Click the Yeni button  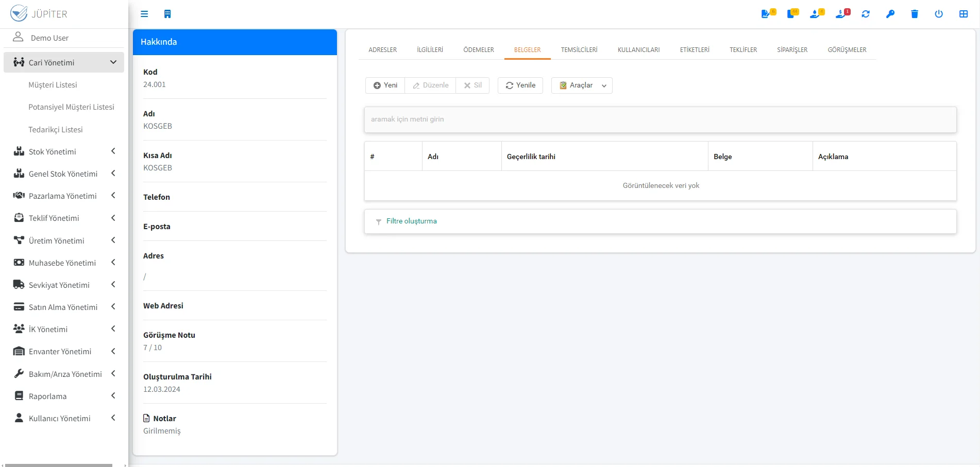(x=385, y=85)
